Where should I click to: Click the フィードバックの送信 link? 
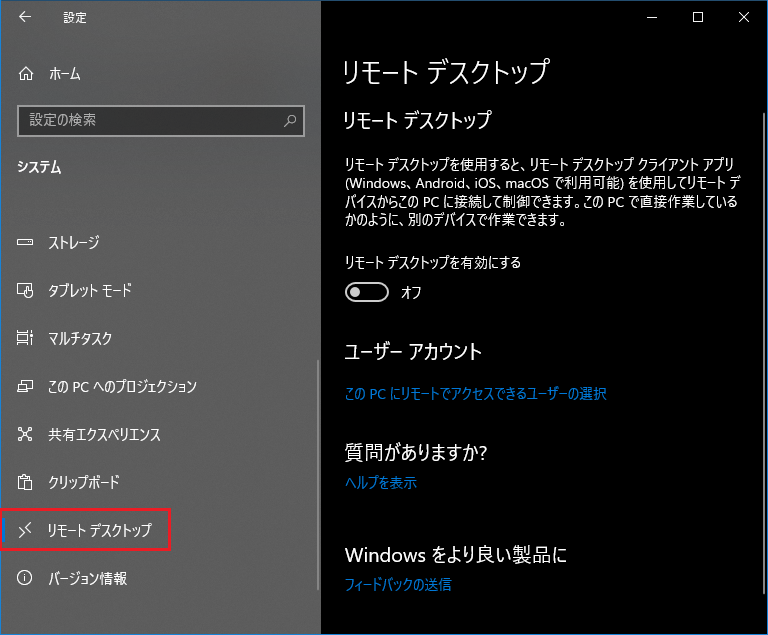[x=398, y=584]
